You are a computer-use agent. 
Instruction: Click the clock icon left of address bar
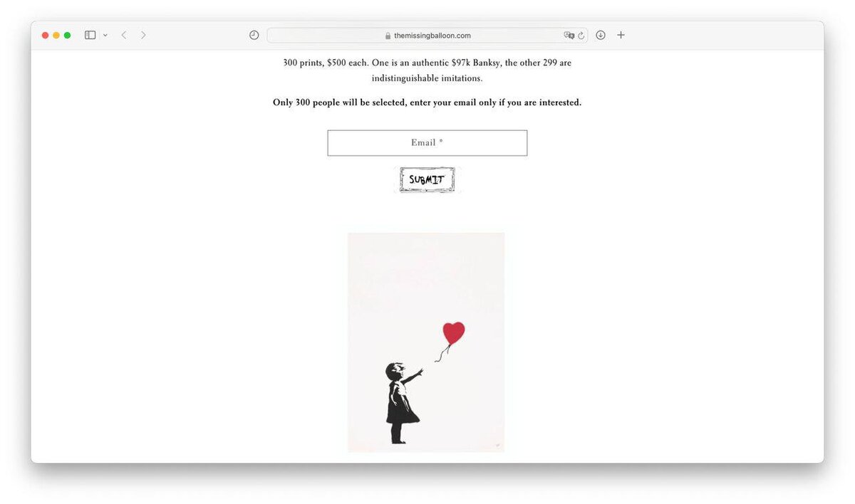254,35
